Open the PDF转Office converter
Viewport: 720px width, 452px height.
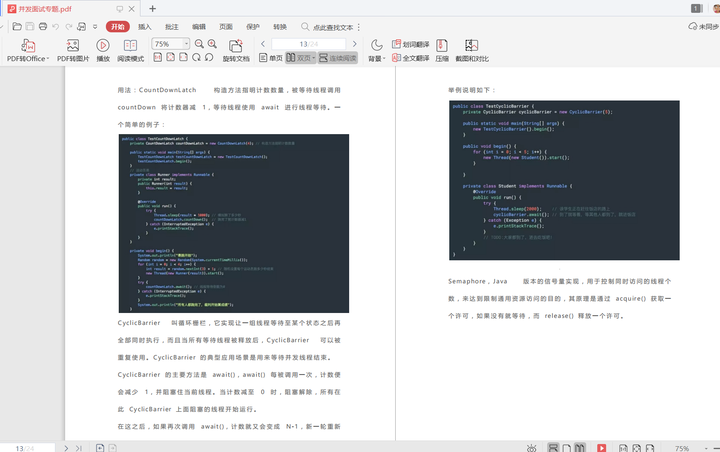click(x=28, y=51)
